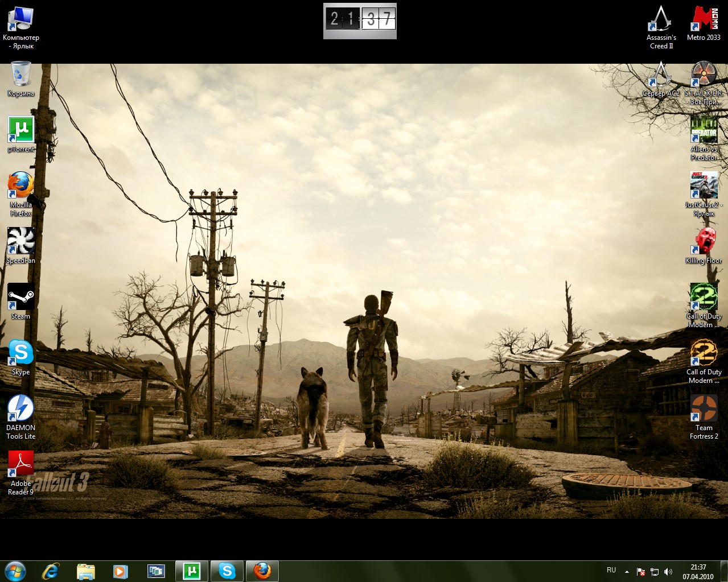Select the Assassin's Creed II desktop shortcut
This screenshot has height=582, width=728.
(661, 27)
